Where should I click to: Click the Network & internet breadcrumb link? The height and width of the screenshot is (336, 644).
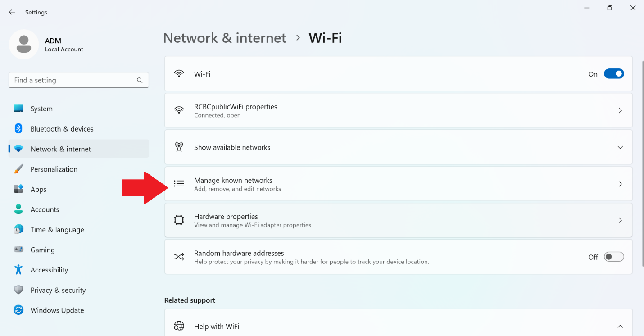tap(224, 38)
